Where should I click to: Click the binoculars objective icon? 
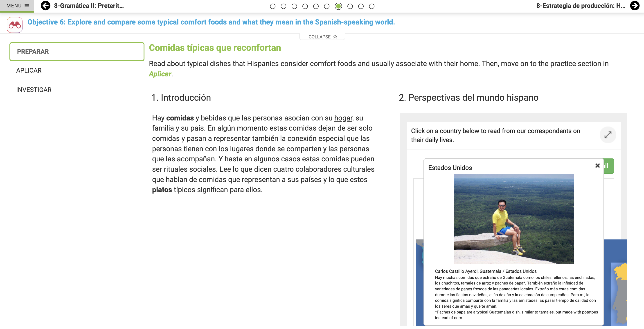pos(15,25)
